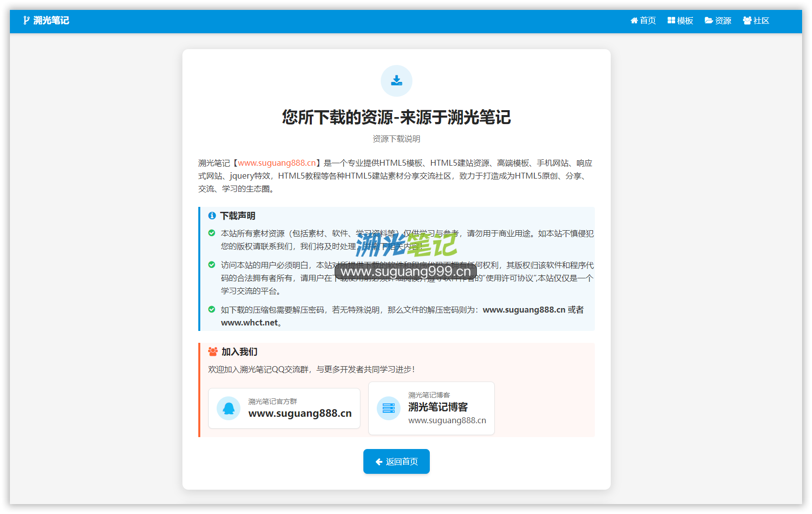Screen dimensions: 812x514
Task: Click the branch logo icon beside 溯光笔记
Action: point(26,20)
